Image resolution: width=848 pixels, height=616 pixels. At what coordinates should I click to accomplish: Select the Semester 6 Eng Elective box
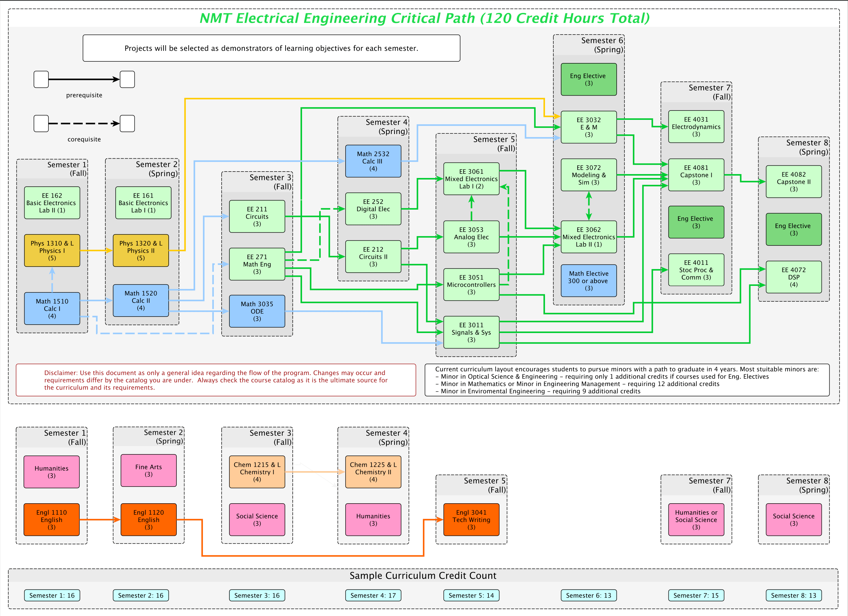pyautogui.click(x=589, y=79)
